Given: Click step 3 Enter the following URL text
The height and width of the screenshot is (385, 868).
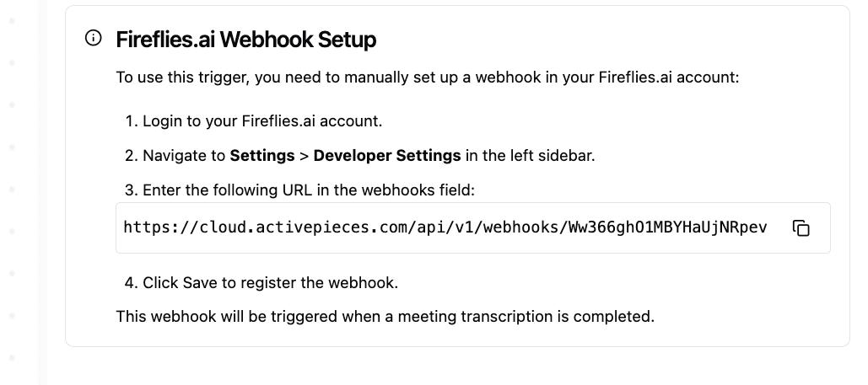Looking at the screenshot, I should 299,190.
